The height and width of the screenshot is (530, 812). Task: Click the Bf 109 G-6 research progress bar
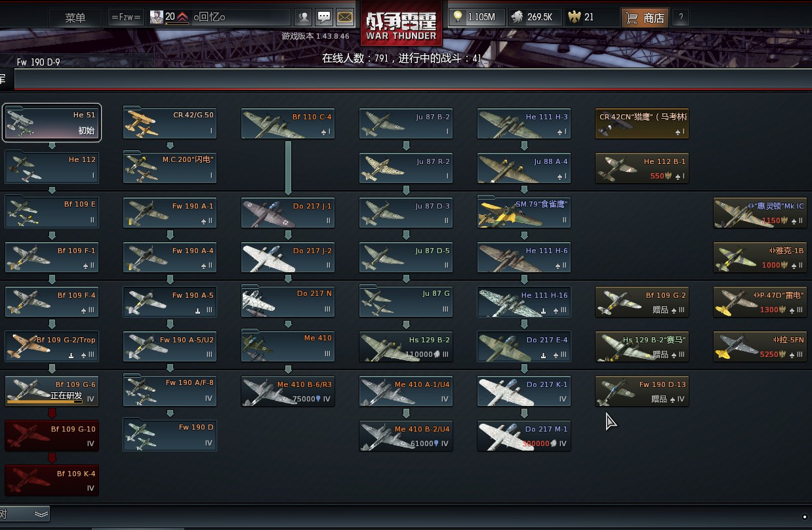[x=45, y=401]
